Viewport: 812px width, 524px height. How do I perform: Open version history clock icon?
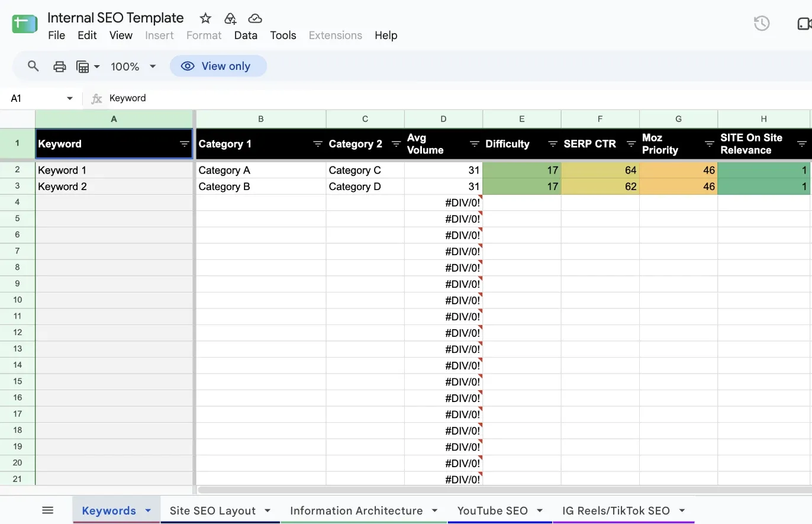[x=762, y=24]
